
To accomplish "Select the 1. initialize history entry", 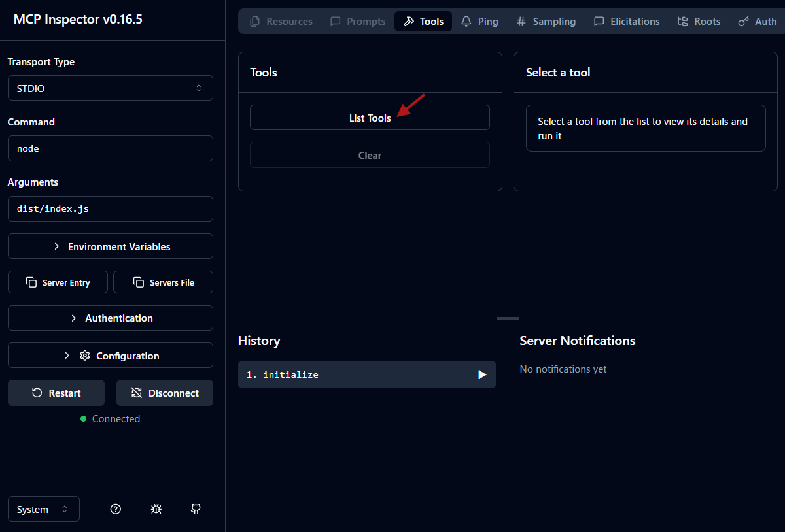I will pos(367,374).
